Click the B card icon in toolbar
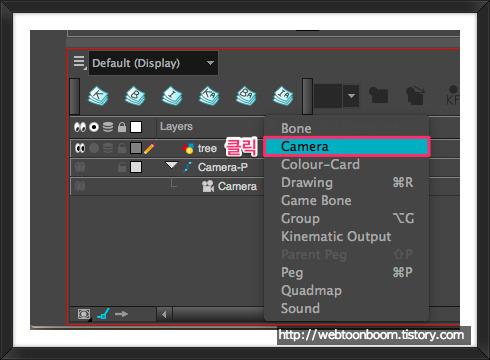490x360 pixels. point(135,96)
